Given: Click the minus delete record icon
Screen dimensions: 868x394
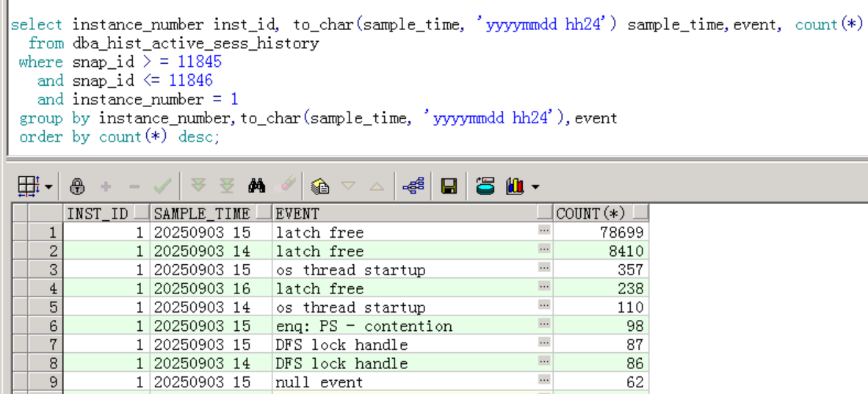Looking at the screenshot, I should click(x=134, y=186).
